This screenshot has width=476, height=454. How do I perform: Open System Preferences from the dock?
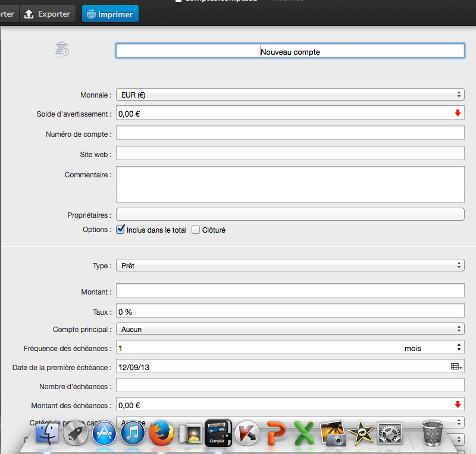pyautogui.click(x=390, y=434)
